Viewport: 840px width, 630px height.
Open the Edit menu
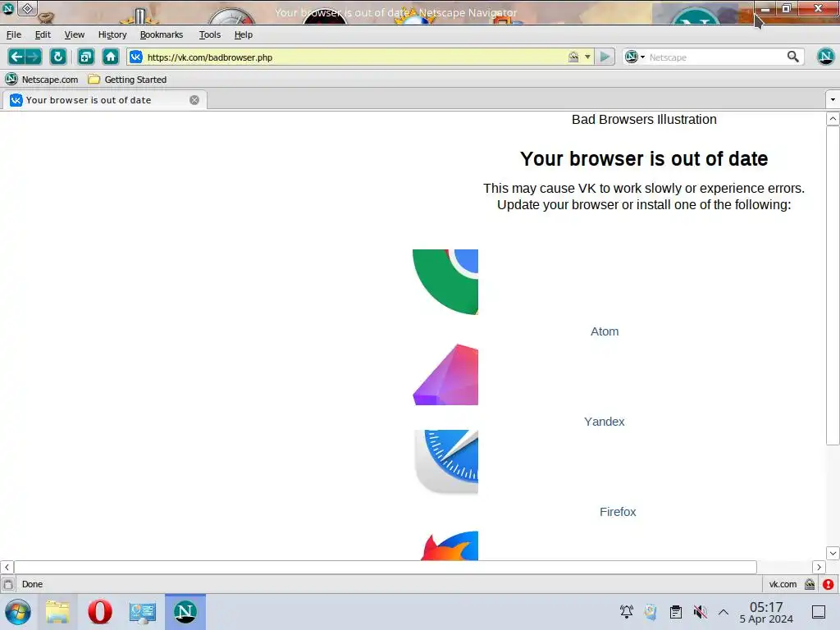point(43,34)
